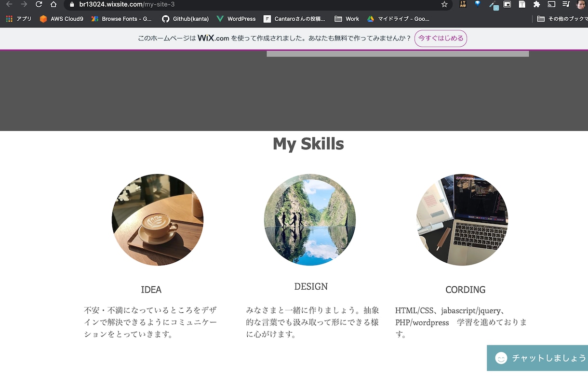Click the My Skills heading
The image size is (588, 376).
click(308, 144)
